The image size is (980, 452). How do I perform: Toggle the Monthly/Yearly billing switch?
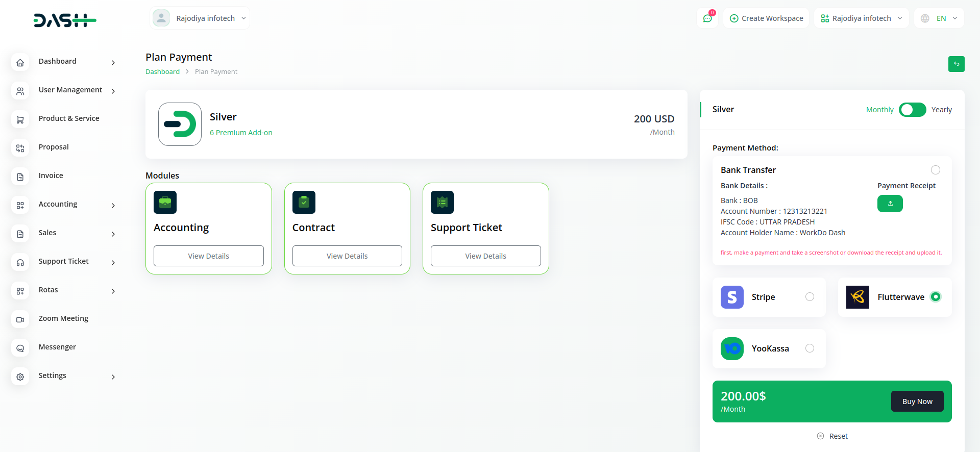912,110
